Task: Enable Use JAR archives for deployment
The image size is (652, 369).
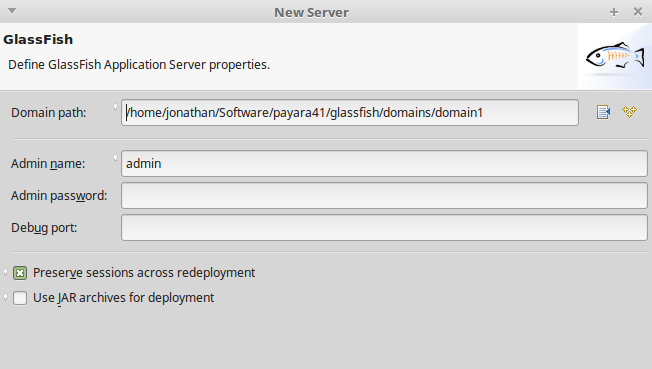Action: [x=20, y=298]
